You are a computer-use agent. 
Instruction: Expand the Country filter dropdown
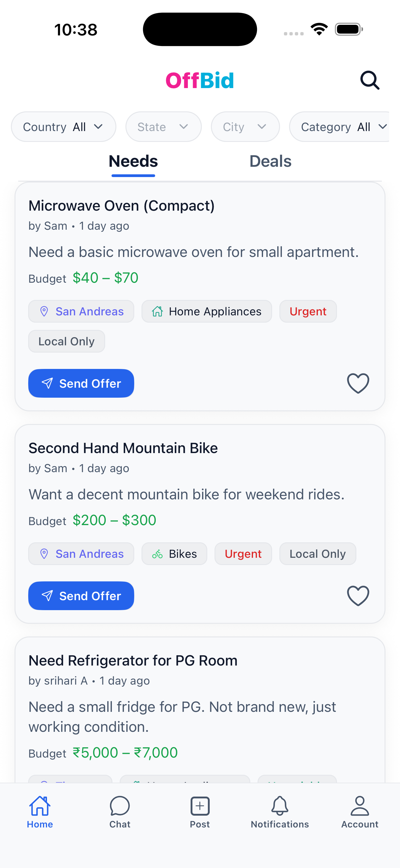pos(63,127)
